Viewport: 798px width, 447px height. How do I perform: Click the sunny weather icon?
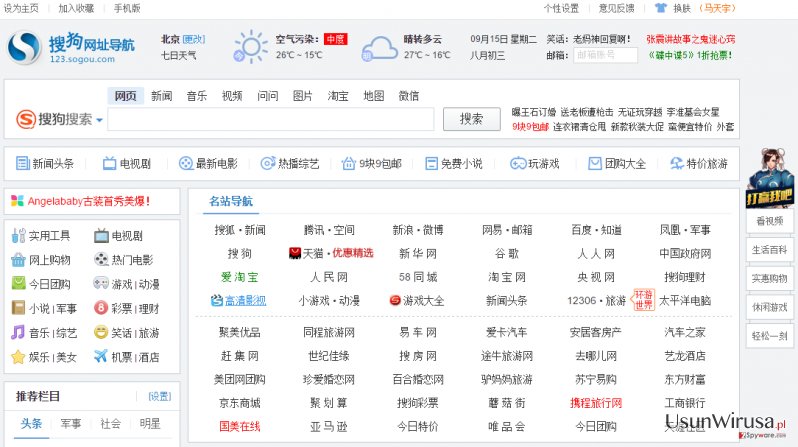[250, 47]
